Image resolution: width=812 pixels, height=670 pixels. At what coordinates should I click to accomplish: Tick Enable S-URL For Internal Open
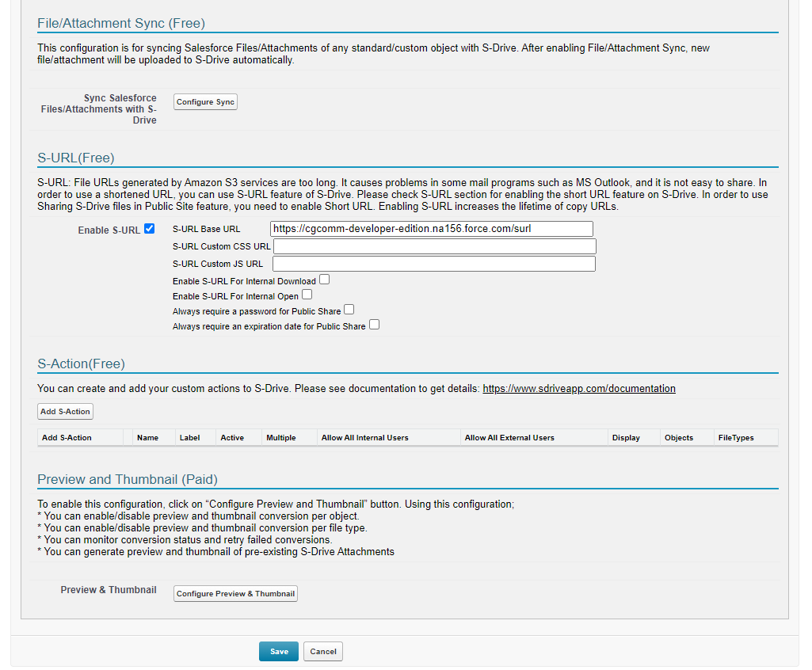click(307, 295)
